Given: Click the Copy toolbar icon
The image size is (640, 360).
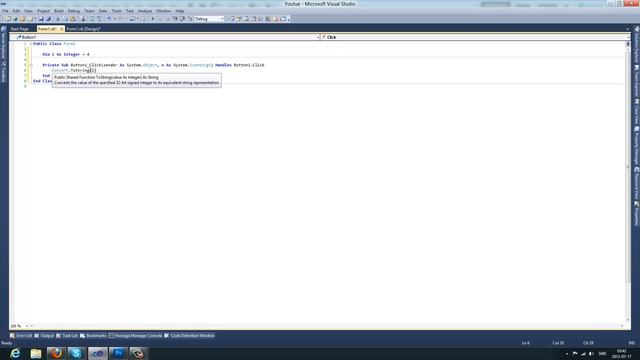Looking at the screenshot, I should click(65, 19).
